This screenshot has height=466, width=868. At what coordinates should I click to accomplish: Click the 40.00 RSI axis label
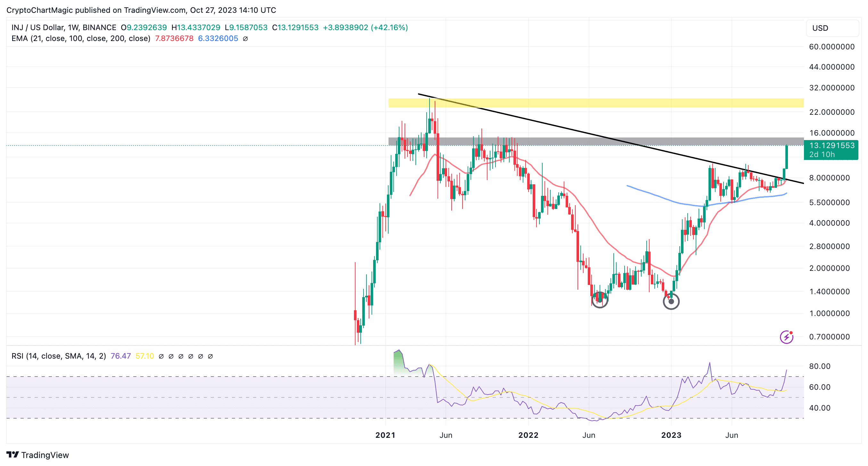point(820,408)
